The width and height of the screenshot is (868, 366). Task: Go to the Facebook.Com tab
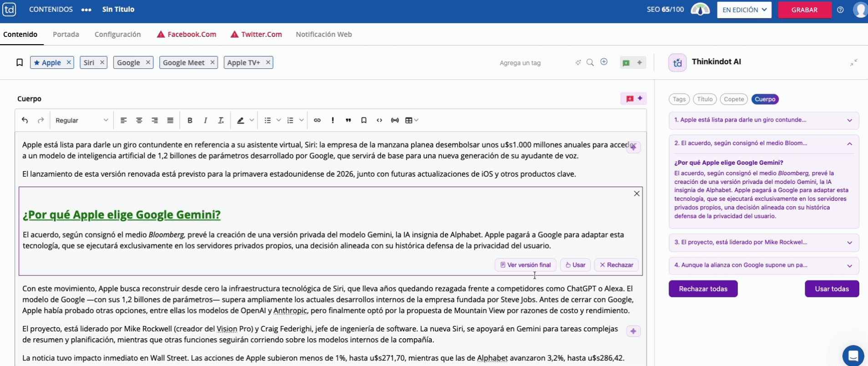pos(187,34)
